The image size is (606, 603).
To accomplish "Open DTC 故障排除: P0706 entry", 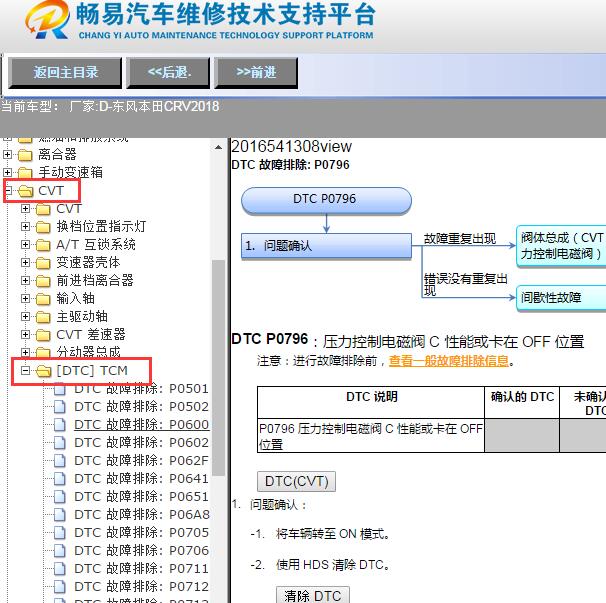I will click(x=141, y=550).
